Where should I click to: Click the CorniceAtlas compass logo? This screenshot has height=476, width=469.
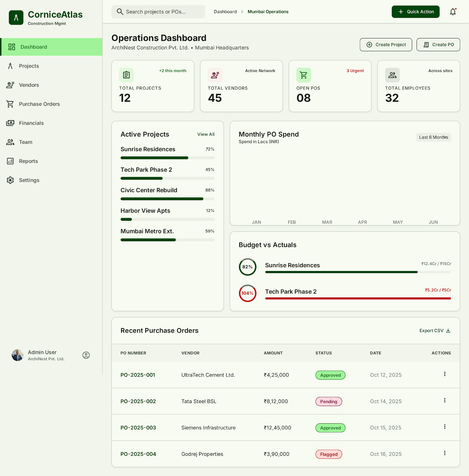tap(16, 18)
